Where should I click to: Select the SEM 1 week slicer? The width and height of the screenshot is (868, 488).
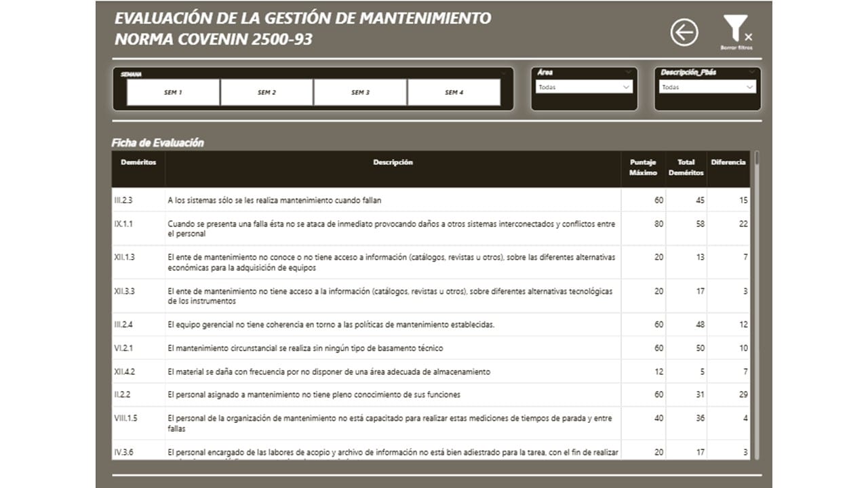click(x=173, y=92)
